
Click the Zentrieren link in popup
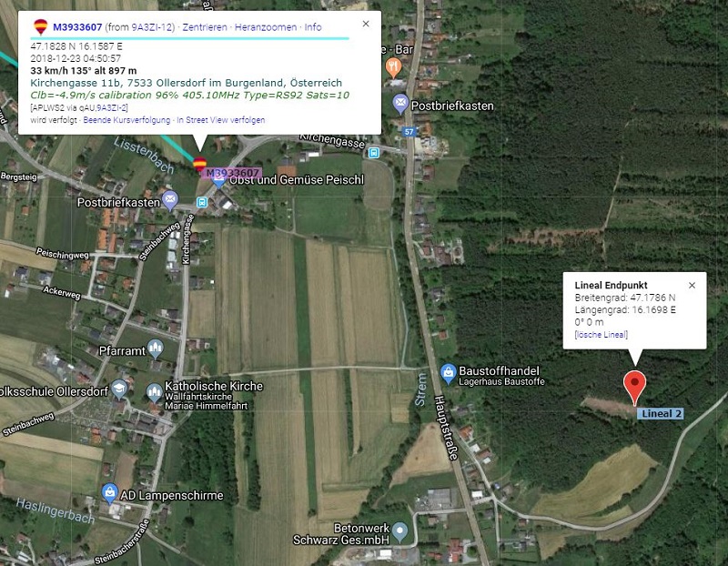tap(205, 27)
